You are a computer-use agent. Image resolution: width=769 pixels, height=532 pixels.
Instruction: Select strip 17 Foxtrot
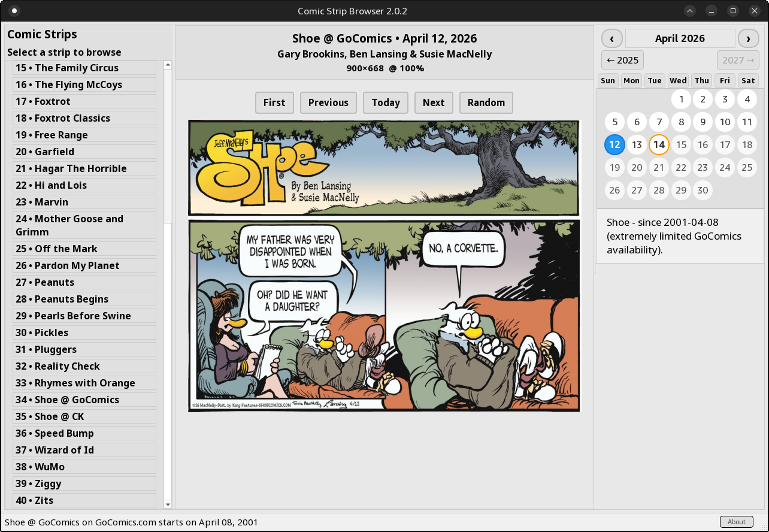[84, 101]
